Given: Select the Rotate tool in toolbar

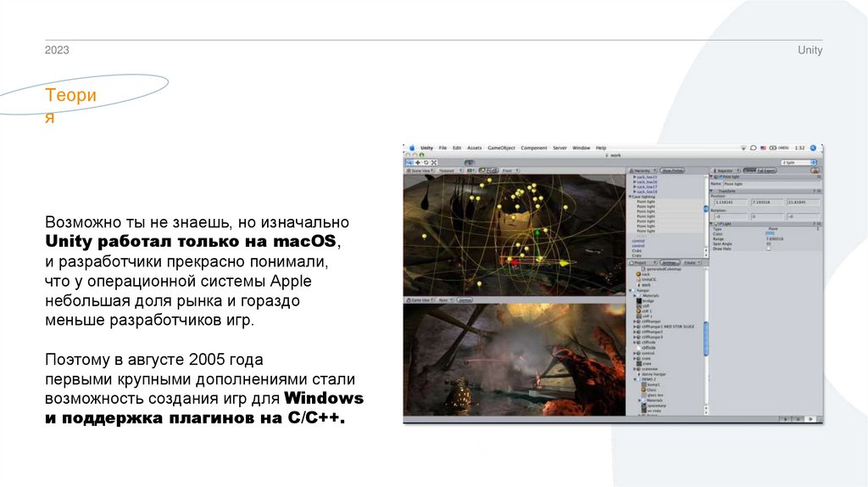Looking at the screenshot, I should (x=426, y=162).
